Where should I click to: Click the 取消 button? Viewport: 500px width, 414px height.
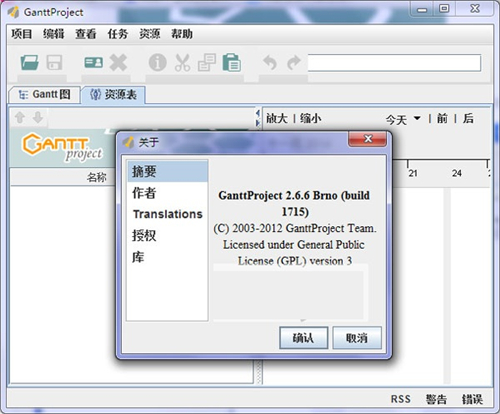[x=357, y=338]
